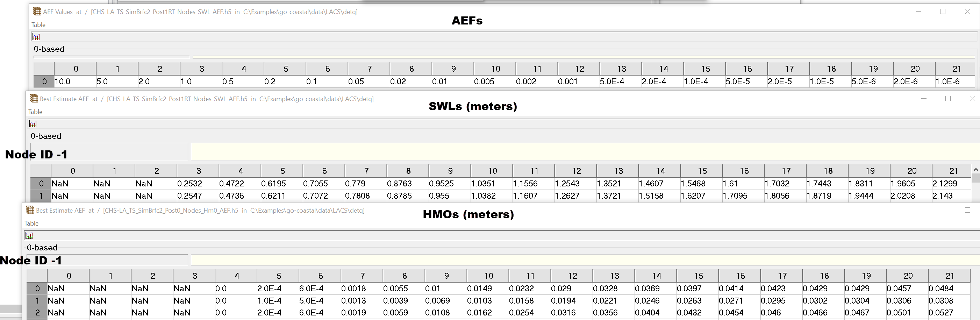Select HMO cell with value 0.0484

949,289
